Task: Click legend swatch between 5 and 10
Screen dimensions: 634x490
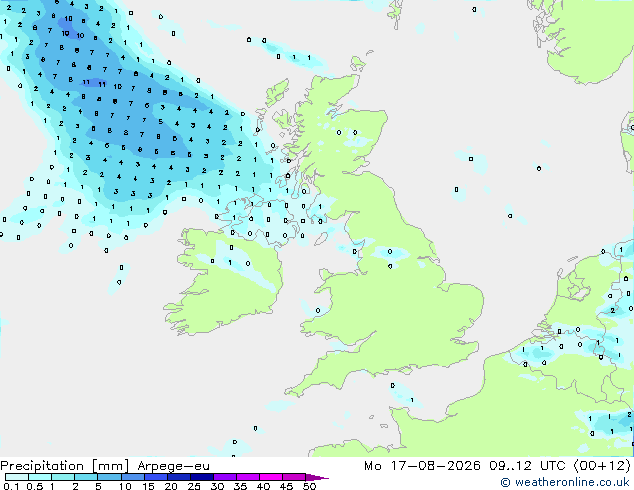Action: (109, 477)
